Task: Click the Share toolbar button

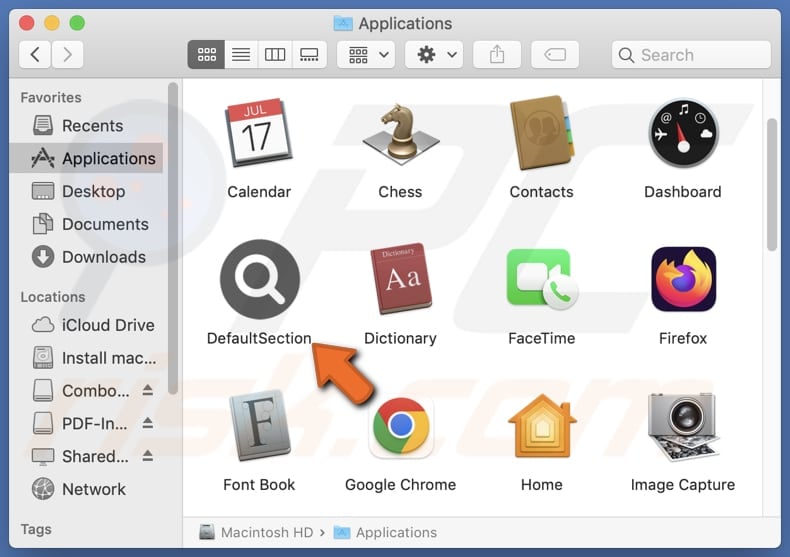Action: coord(497,54)
